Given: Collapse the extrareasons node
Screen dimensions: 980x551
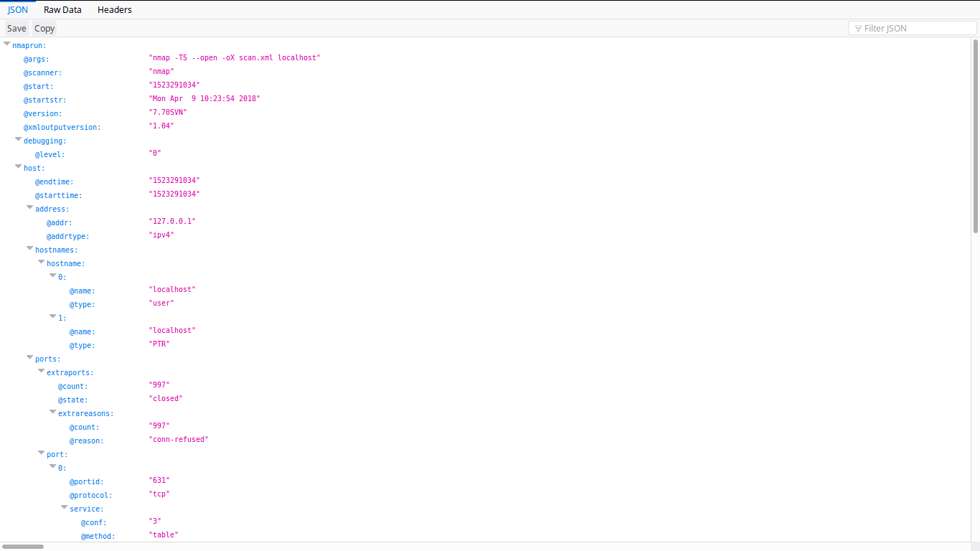Looking at the screenshot, I should (52, 411).
